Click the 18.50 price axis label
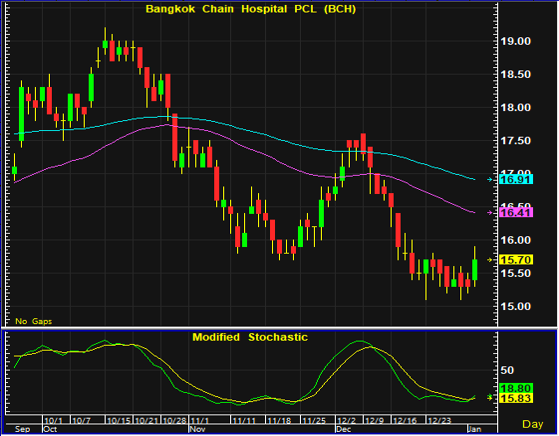 (516, 75)
